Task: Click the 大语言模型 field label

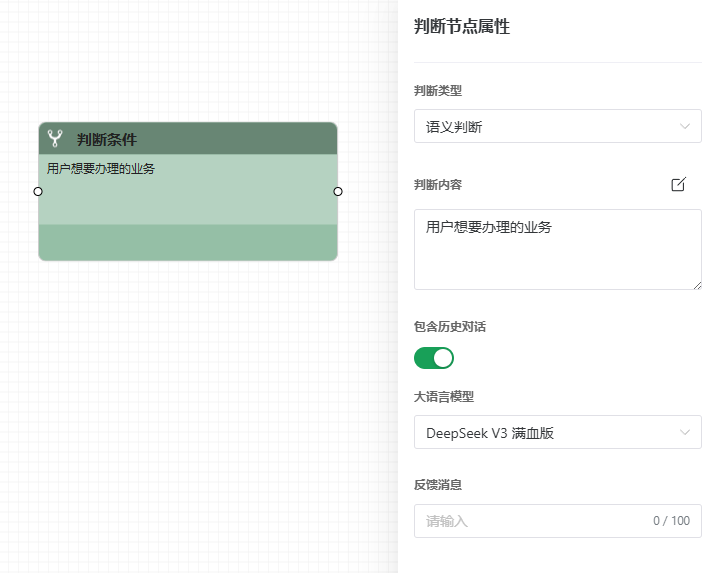Action: tap(444, 396)
